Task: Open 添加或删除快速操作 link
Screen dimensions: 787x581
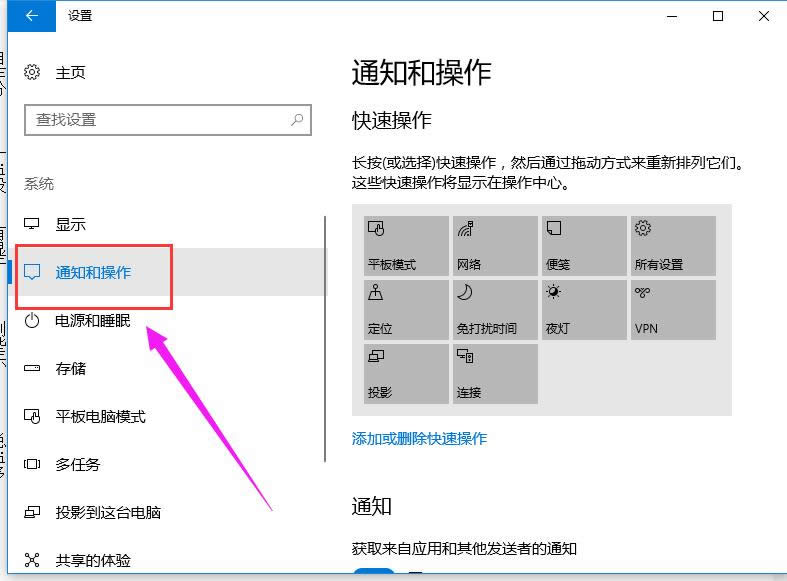Action: click(419, 438)
